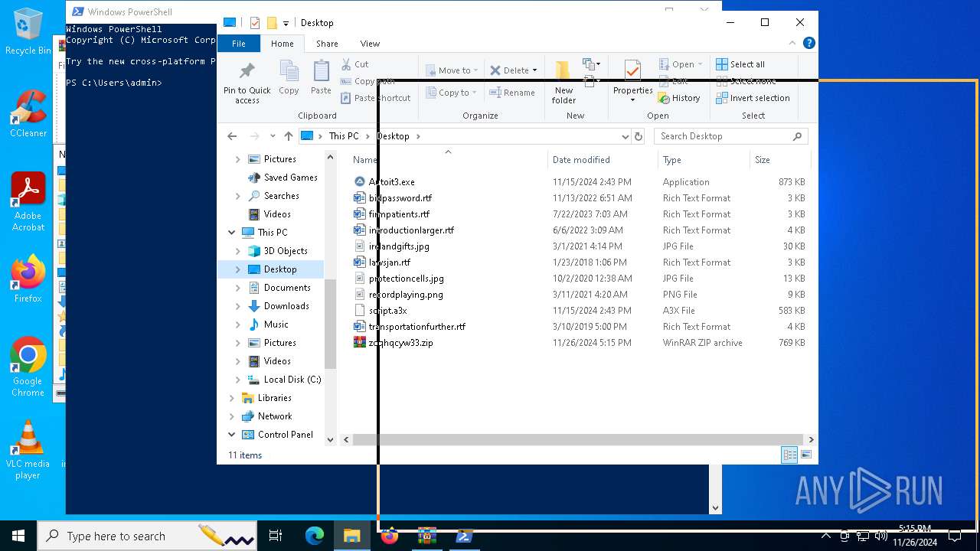This screenshot has width=980, height=551.
Task: Open CCleaner desktop shortcut
Action: pos(28,114)
